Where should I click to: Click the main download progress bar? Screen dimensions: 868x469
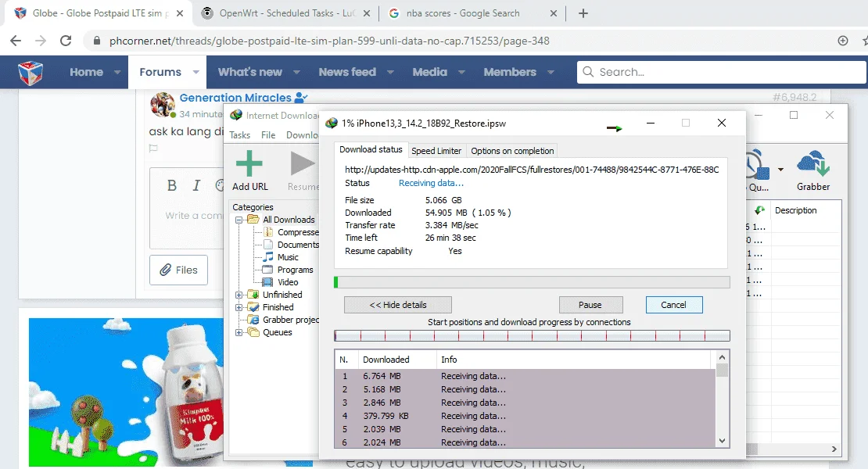tap(532, 283)
